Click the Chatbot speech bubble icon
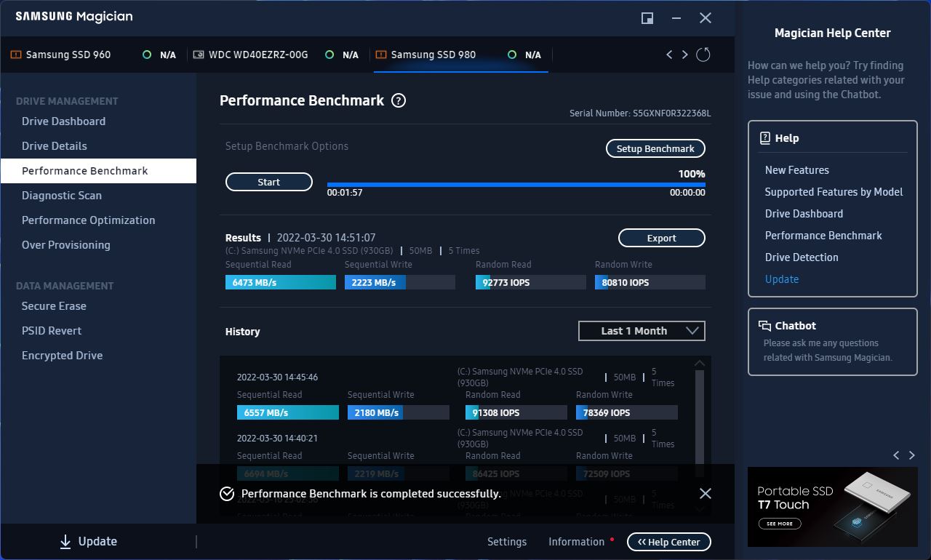Image resolution: width=931 pixels, height=560 pixels. click(764, 326)
